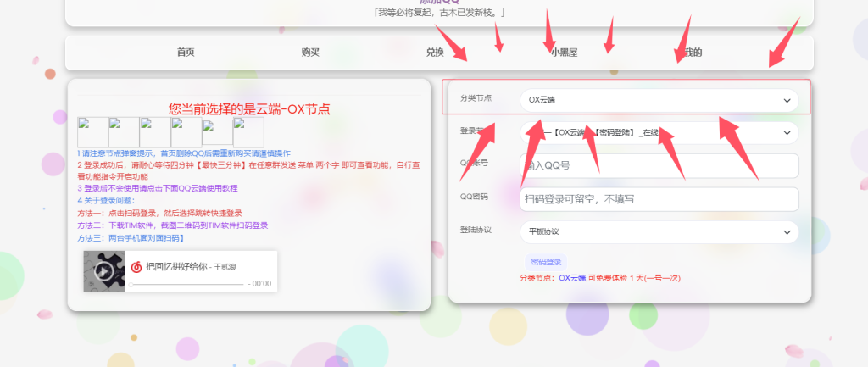Viewport: 868px width, 367px height.
Task: Open the 兑换 tab
Action: [435, 53]
